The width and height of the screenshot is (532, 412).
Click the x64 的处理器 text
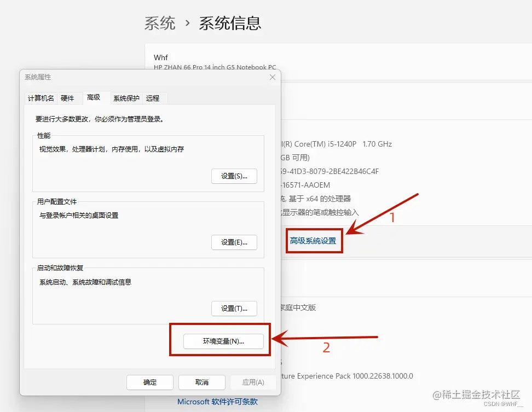(328, 199)
